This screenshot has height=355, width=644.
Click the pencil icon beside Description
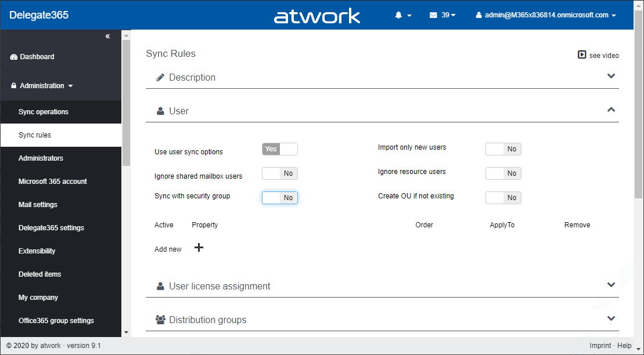(160, 78)
